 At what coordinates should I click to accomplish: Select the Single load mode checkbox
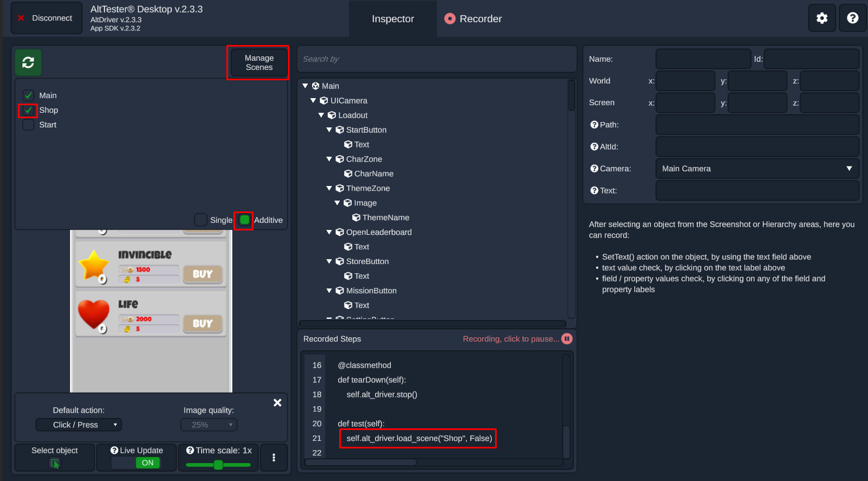click(200, 220)
